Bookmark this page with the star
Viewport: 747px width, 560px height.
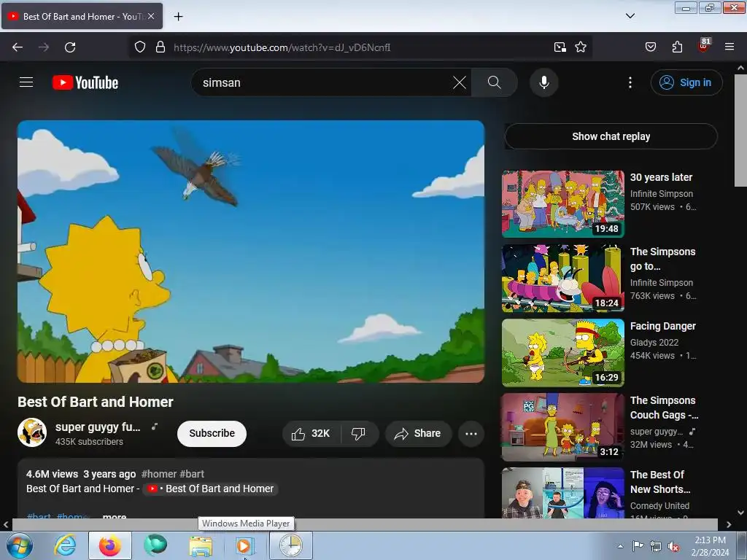tap(580, 47)
